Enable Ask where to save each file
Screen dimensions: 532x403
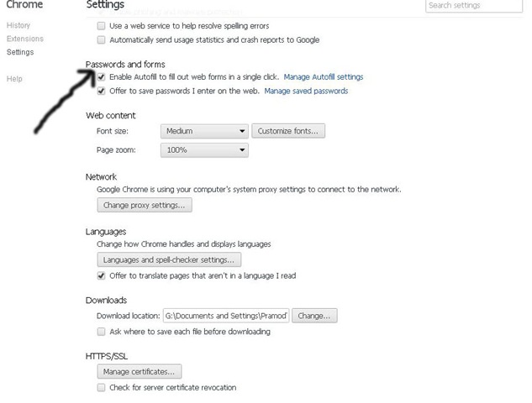[x=102, y=332]
